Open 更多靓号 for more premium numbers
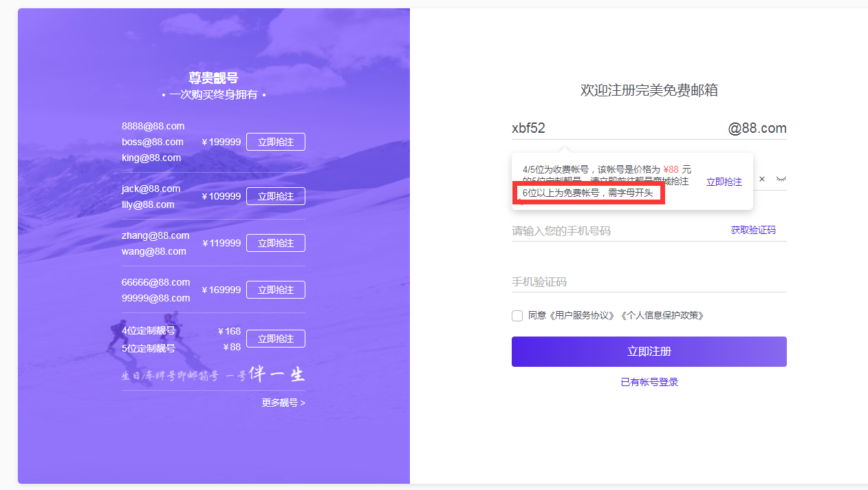 click(282, 402)
